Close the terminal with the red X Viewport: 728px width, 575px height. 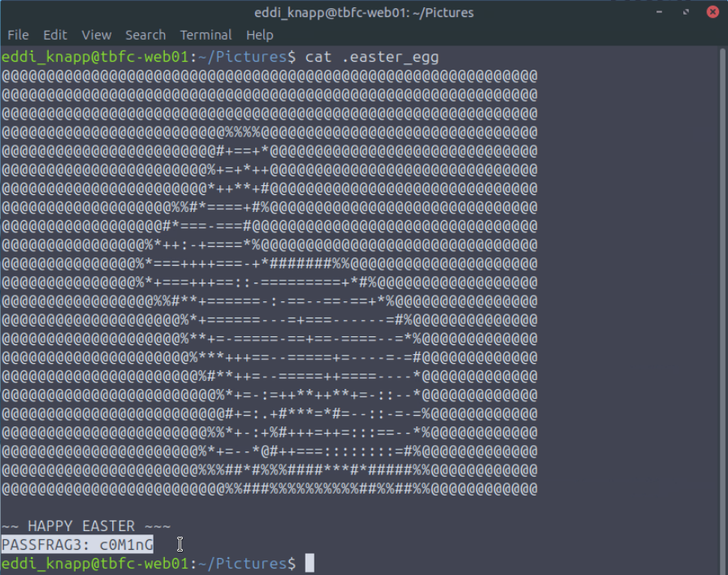click(x=712, y=12)
